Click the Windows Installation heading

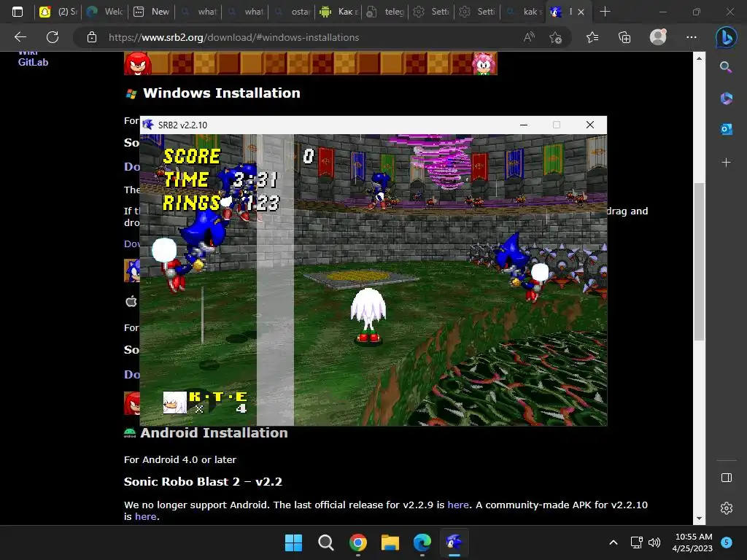(222, 93)
